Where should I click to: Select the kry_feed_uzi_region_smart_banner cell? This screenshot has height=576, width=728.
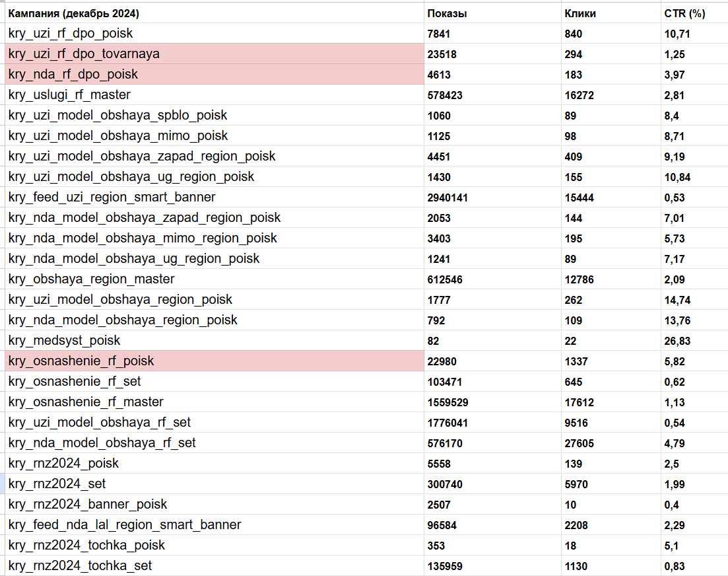(112, 198)
